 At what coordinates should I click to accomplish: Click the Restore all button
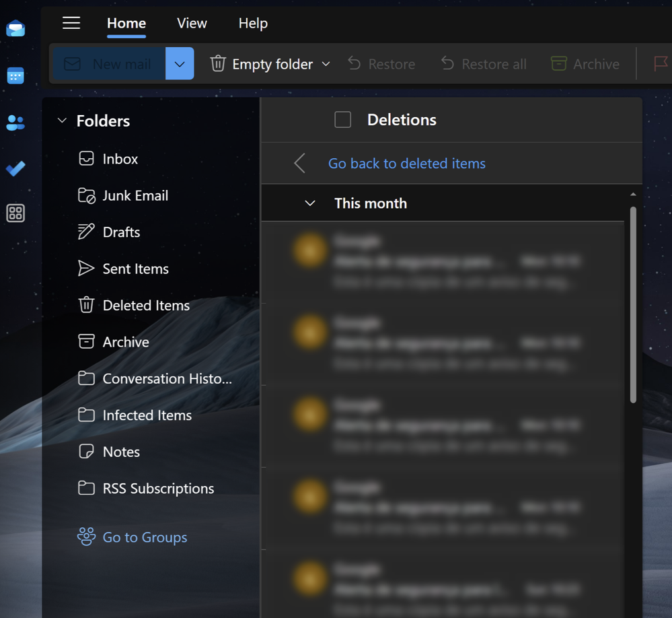coord(484,64)
